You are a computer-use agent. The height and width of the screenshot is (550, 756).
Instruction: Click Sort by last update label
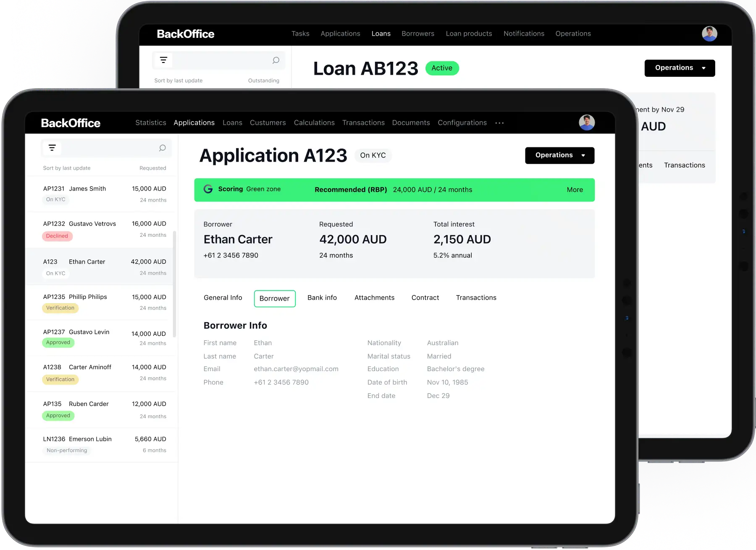pyautogui.click(x=67, y=168)
